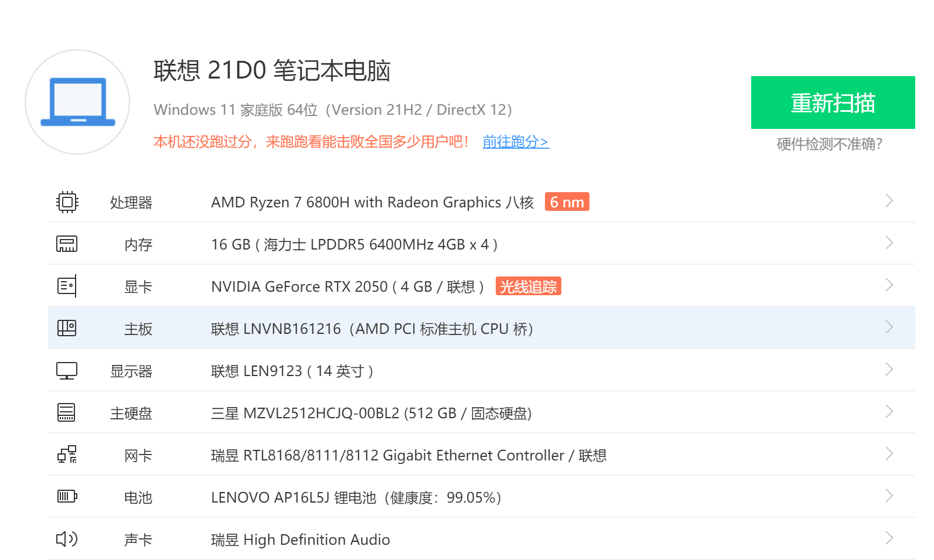Click the memory module icon
934x560 pixels.
point(67,244)
